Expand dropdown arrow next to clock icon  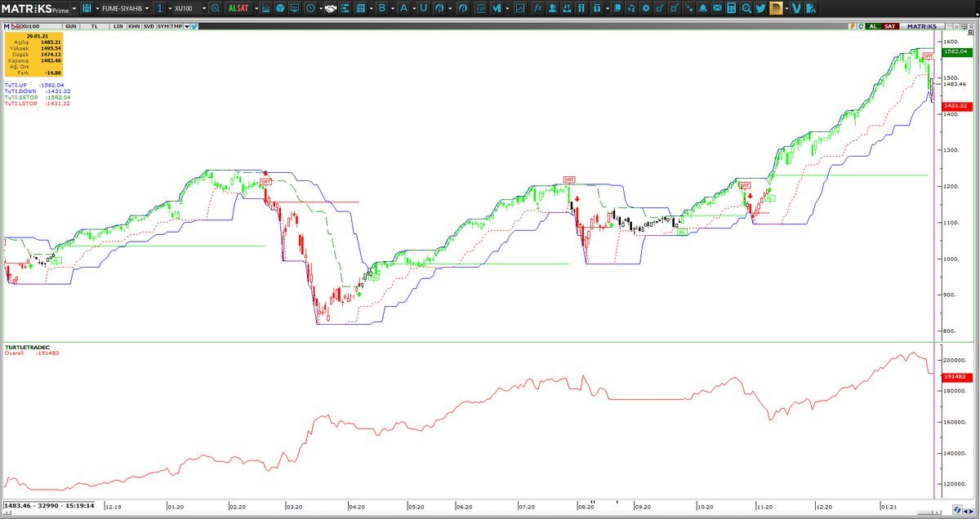[x=321, y=8]
